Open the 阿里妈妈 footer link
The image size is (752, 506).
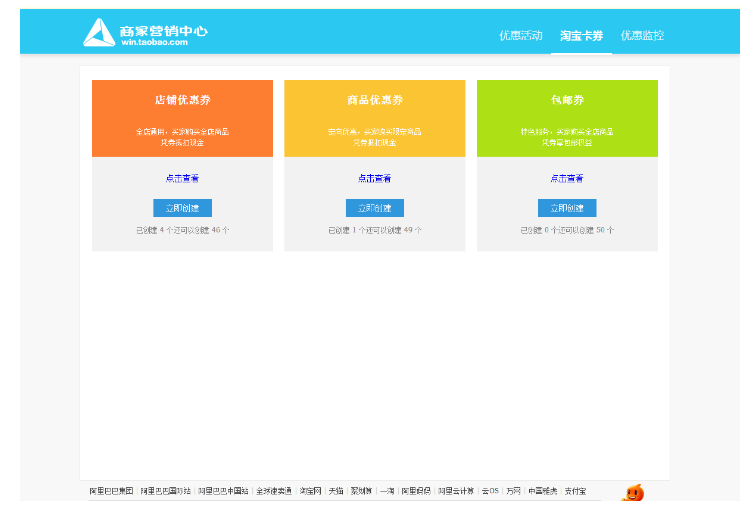[416, 491]
